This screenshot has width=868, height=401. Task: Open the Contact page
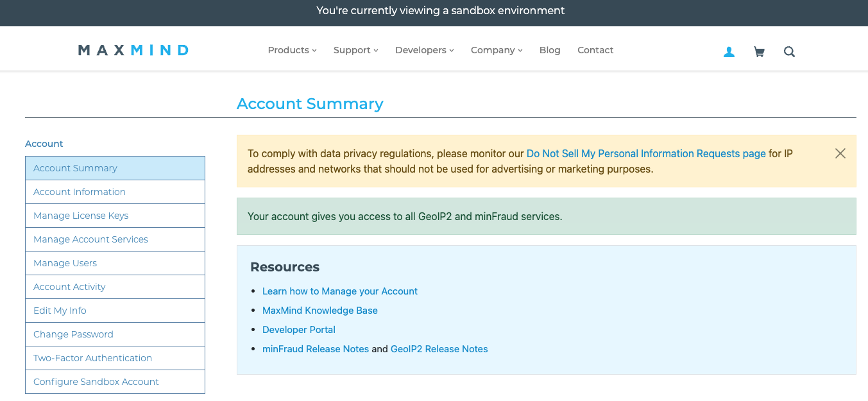point(595,50)
